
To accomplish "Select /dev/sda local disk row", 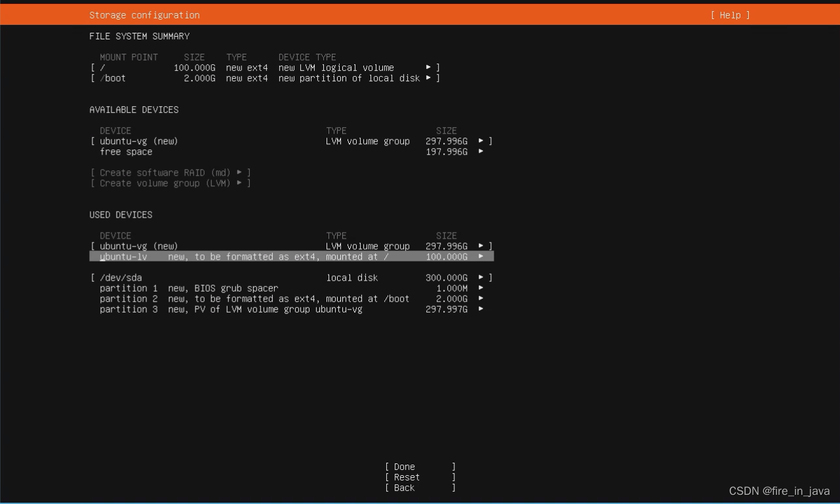I will 292,277.
